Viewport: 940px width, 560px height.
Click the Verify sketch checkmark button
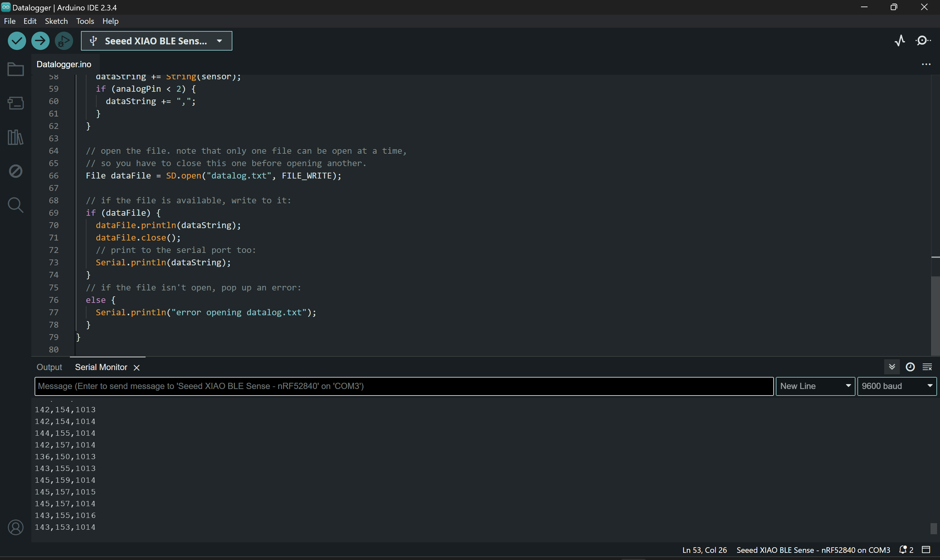click(x=17, y=41)
